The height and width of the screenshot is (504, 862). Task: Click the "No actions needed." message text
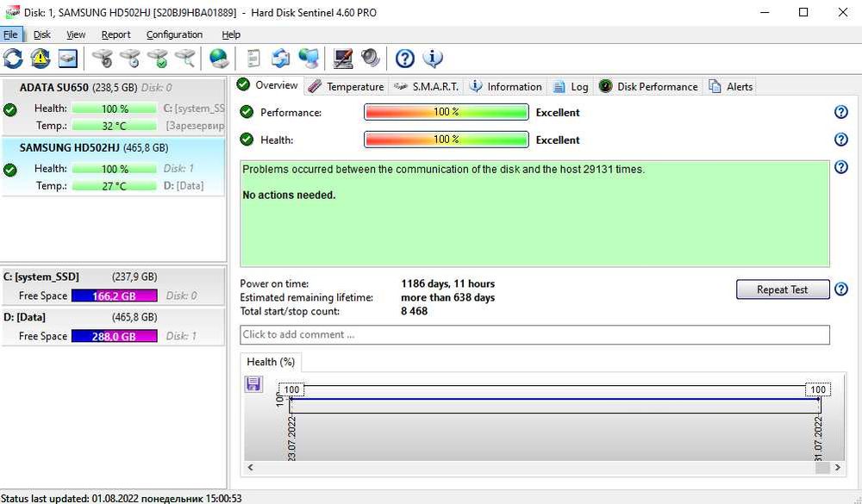(289, 195)
